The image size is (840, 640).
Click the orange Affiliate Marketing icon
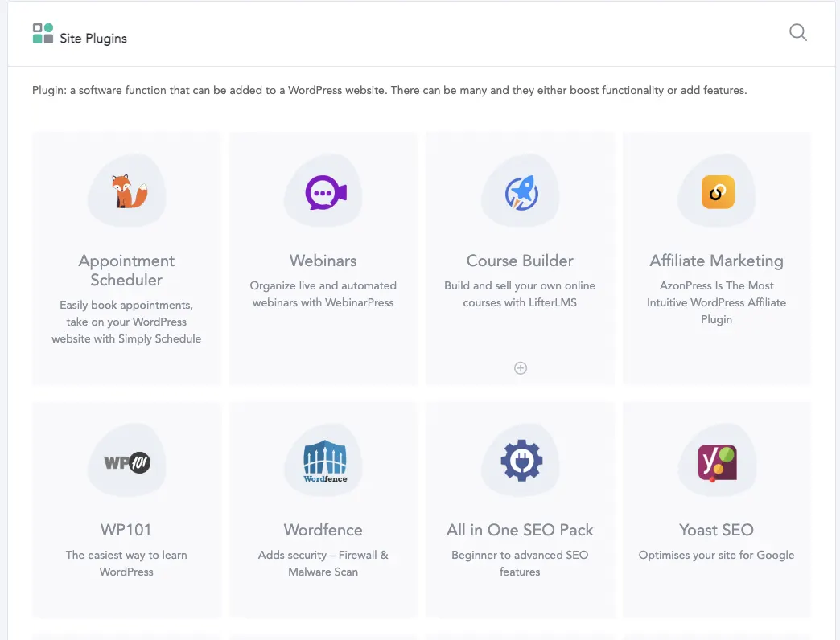pyautogui.click(x=718, y=192)
